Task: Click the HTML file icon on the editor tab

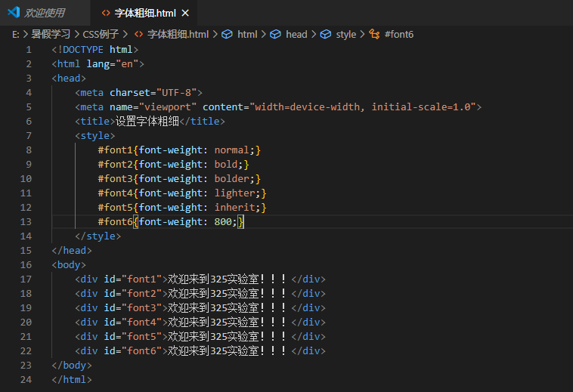Action: point(106,13)
